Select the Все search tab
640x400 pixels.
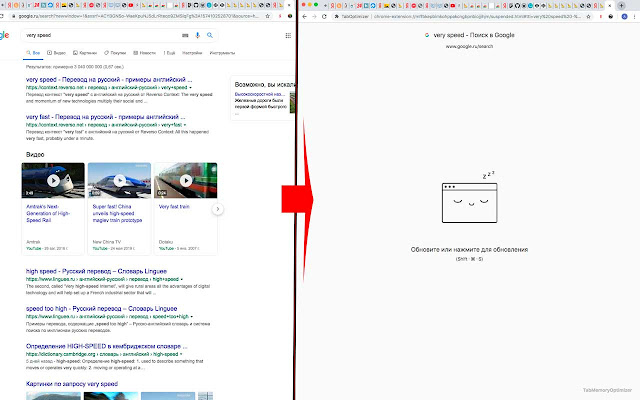coord(33,53)
